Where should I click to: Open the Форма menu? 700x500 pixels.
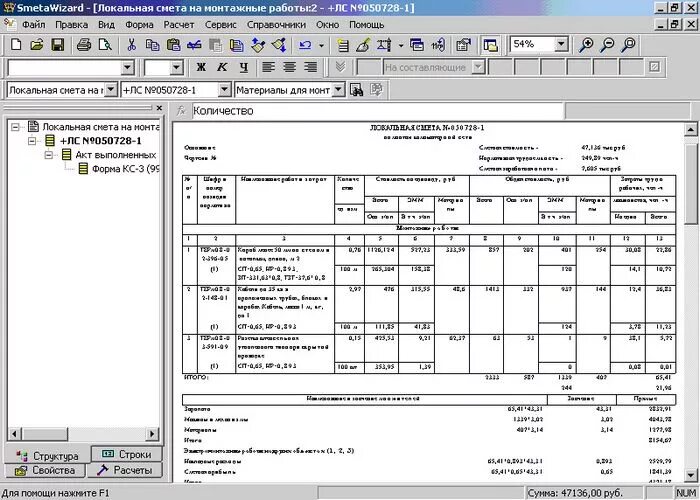(x=139, y=25)
